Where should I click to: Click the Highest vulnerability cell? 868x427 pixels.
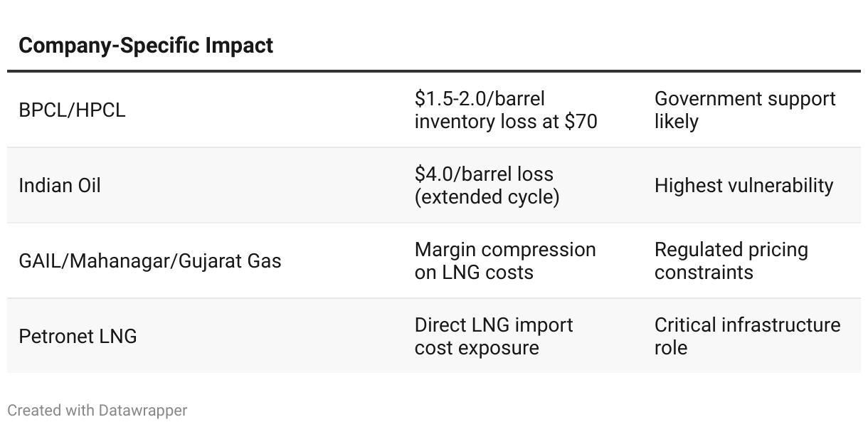[743, 186]
